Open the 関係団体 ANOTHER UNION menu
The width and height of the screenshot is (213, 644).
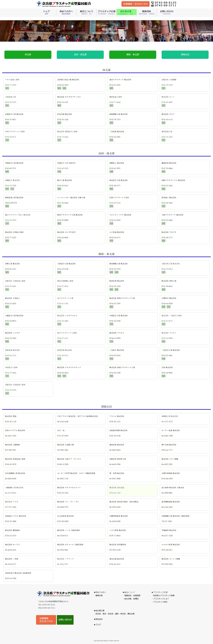147,12
